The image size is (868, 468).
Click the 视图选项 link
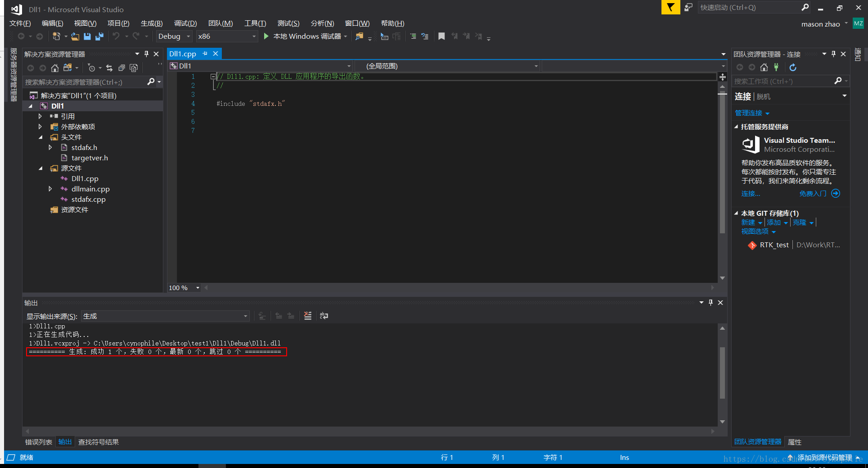755,231
